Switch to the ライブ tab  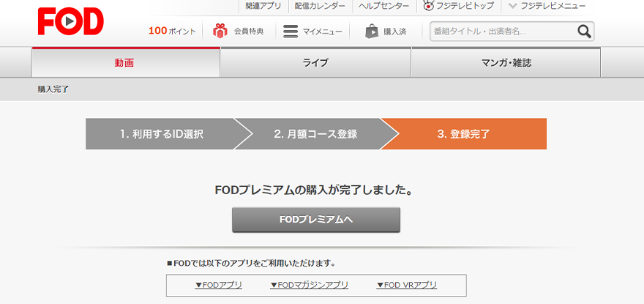point(315,62)
